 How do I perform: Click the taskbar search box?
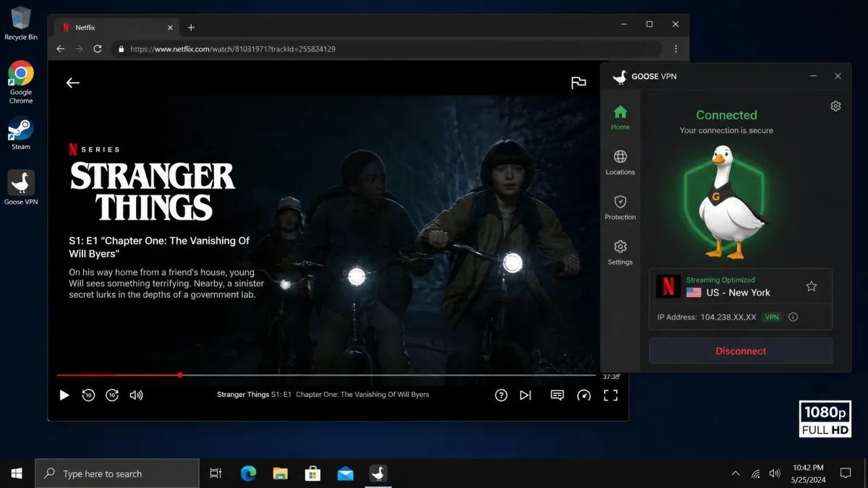(117, 474)
